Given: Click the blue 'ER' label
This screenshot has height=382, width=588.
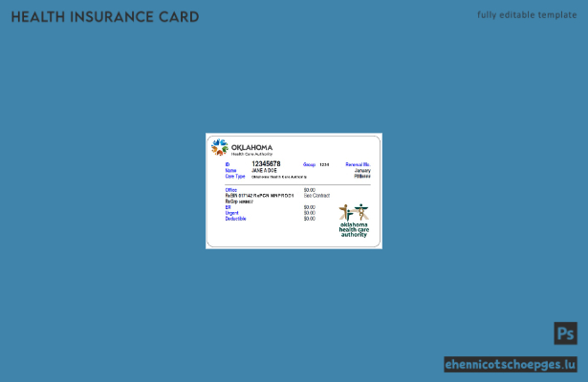Looking at the screenshot, I should click(228, 207).
